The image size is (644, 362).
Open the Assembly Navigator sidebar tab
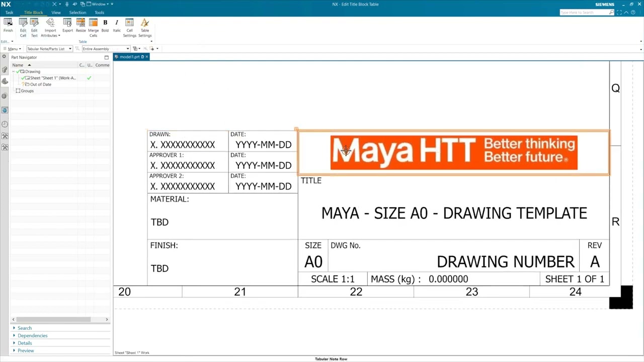point(5,69)
